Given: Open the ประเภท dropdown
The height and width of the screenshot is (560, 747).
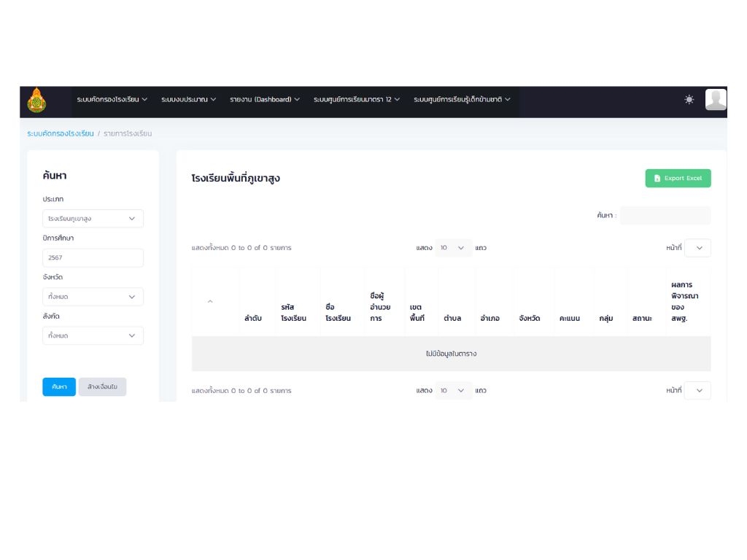Looking at the screenshot, I should coord(93,219).
